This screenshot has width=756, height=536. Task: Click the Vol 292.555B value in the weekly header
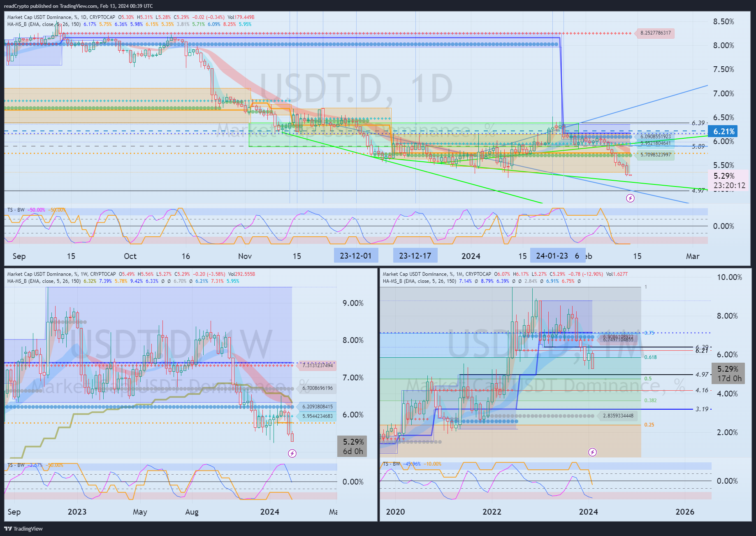click(242, 274)
